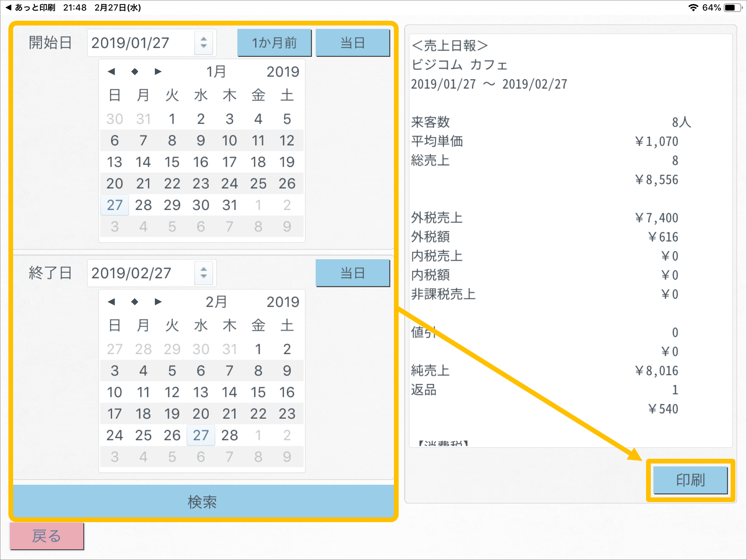Set end date with 当日 button
The image size is (747, 560).
point(352,273)
